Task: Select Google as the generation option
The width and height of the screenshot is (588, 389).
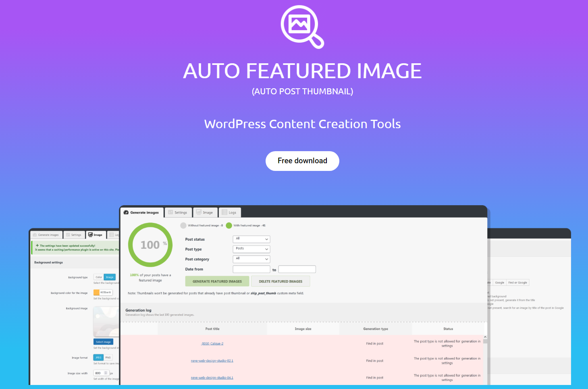Action: tap(499, 282)
